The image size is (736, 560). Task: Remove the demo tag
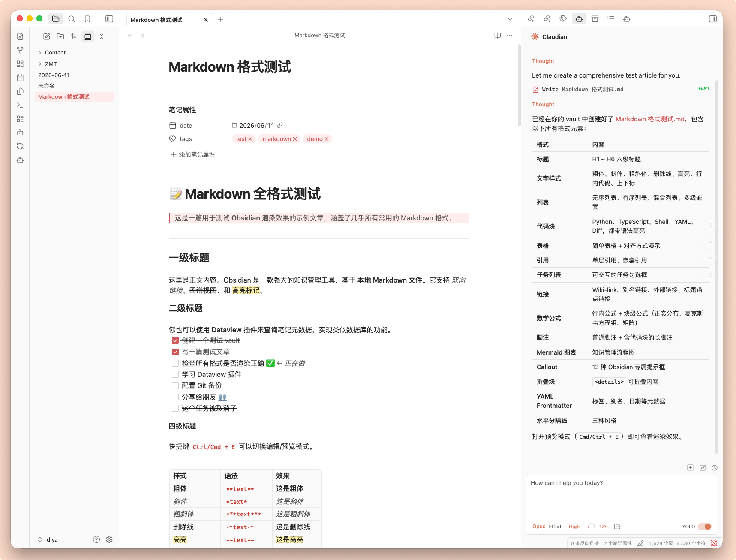click(x=327, y=139)
